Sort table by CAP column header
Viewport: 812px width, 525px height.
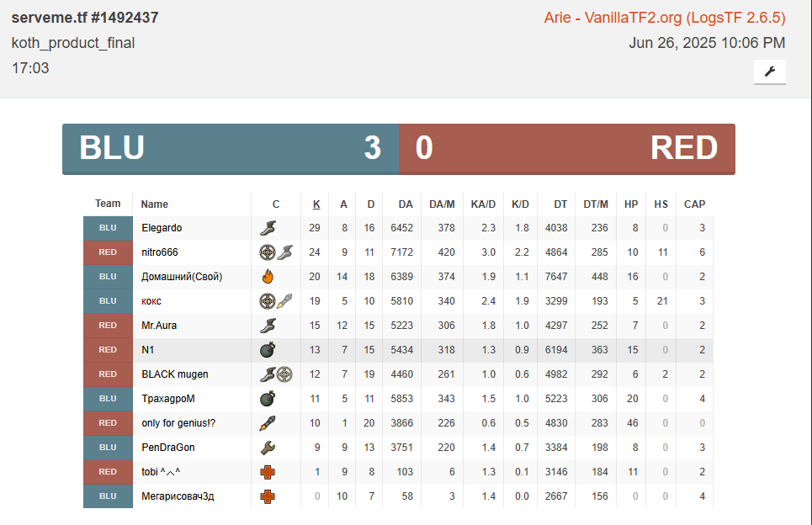click(694, 204)
